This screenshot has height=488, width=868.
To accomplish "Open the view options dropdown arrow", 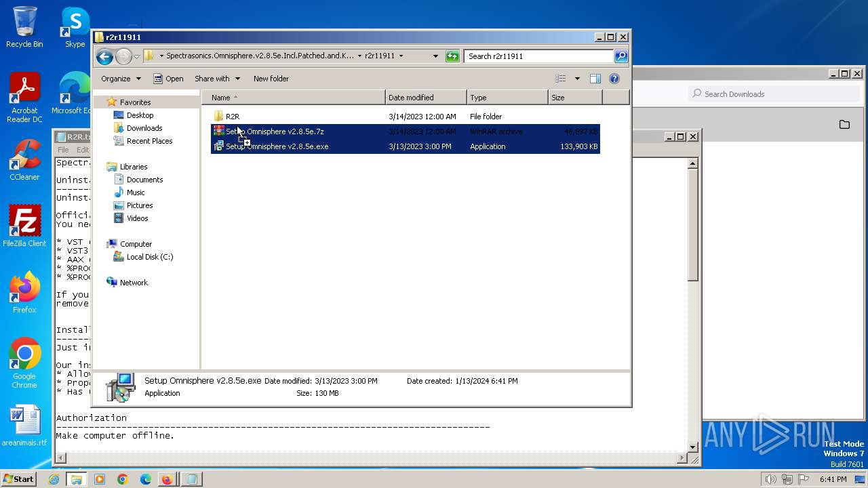I will tap(577, 79).
